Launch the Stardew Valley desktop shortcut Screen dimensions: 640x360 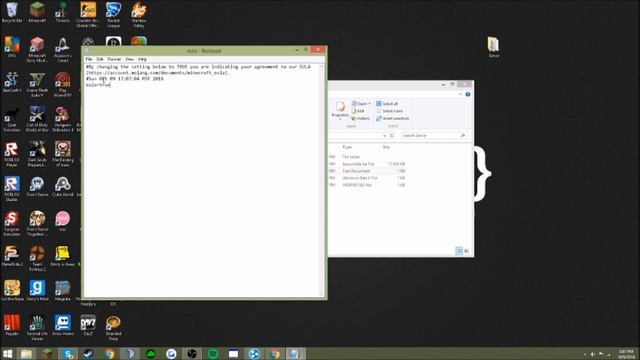coord(139,15)
